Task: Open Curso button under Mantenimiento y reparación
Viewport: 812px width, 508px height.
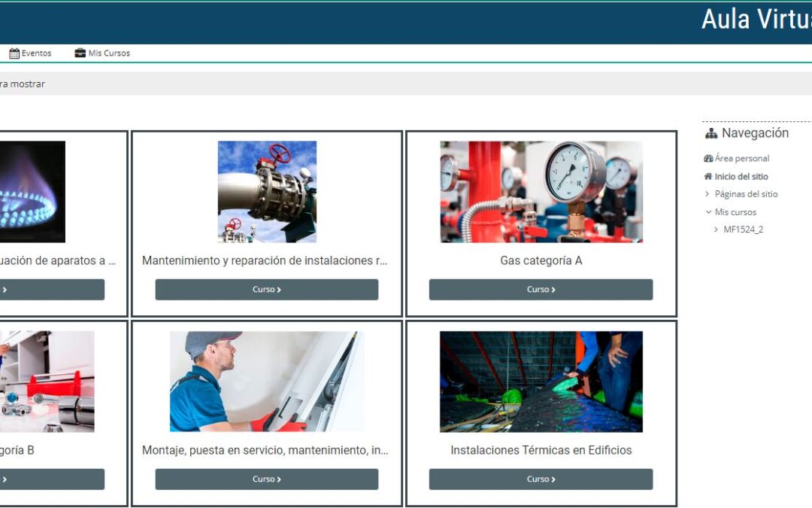Action: [x=267, y=289]
